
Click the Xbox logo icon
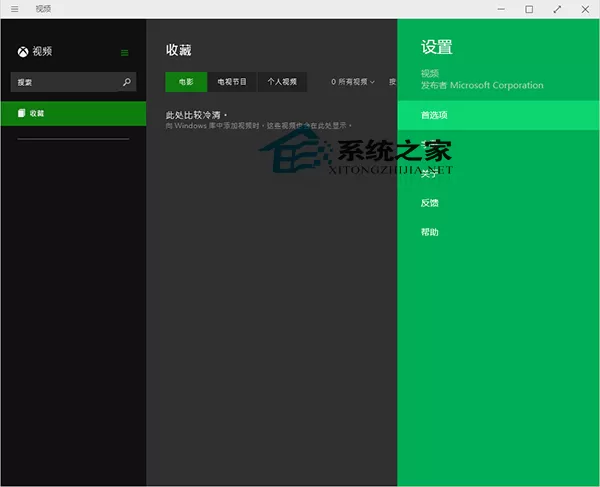click(23, 52)
